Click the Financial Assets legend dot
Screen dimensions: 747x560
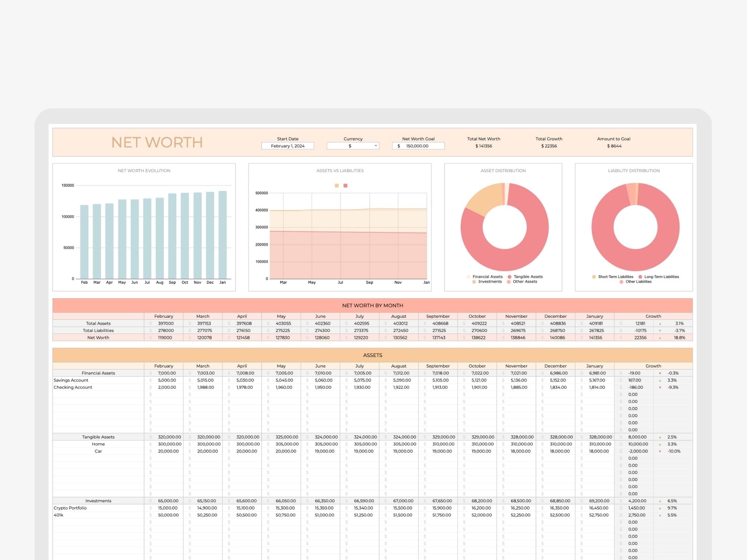(x=468, y=277)
